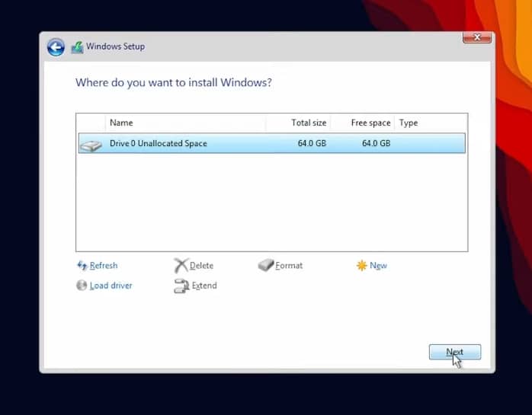This screenshot has width=532, height=415.
Task: Click the Delete X icon
Action: tap(181, 266)
